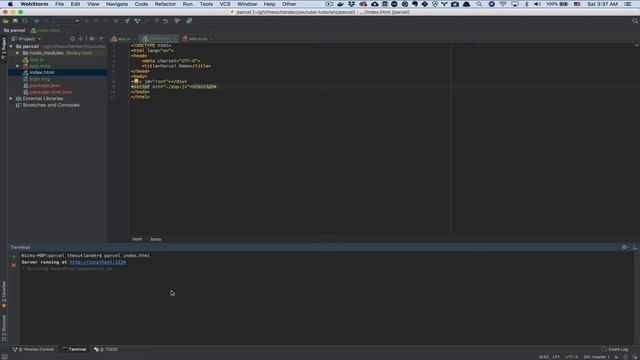Click the Git branch master status widget
The width and height of the screenshot is (640, 360).
click(x=596, y=357)
